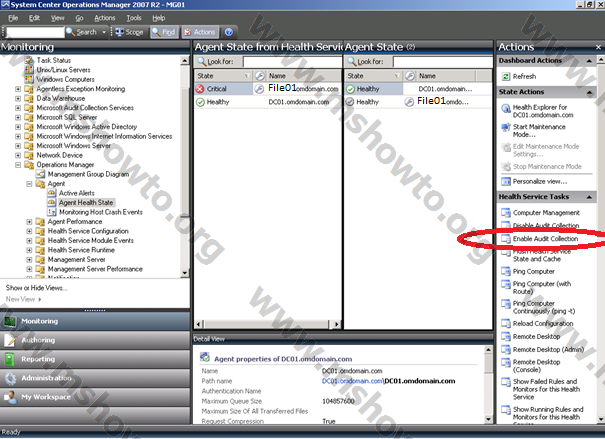Image resolution: width=605 pixels, height=439 pixels.
Task: Open the My Workspace pane
Action: point(95,397)
